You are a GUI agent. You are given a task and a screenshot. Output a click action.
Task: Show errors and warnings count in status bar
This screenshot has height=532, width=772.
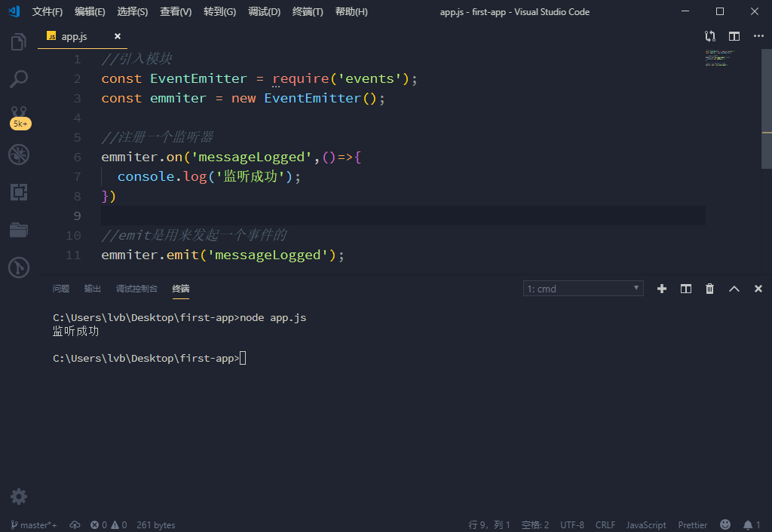tap(109, 525)
